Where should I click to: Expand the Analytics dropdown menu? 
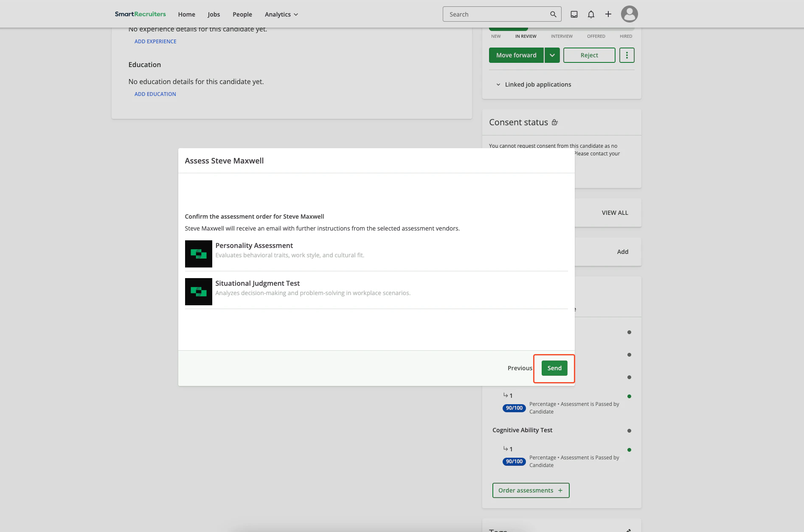click(281, 14)
